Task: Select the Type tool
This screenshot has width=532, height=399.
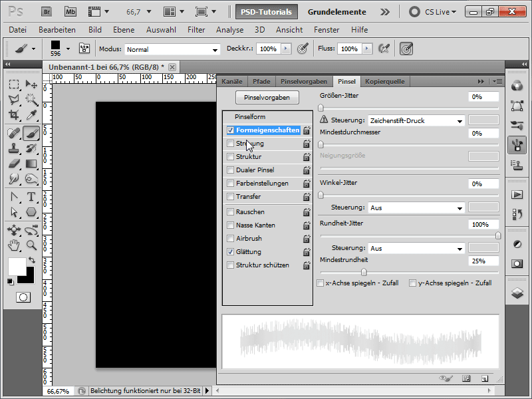Action: pos(31,197)
